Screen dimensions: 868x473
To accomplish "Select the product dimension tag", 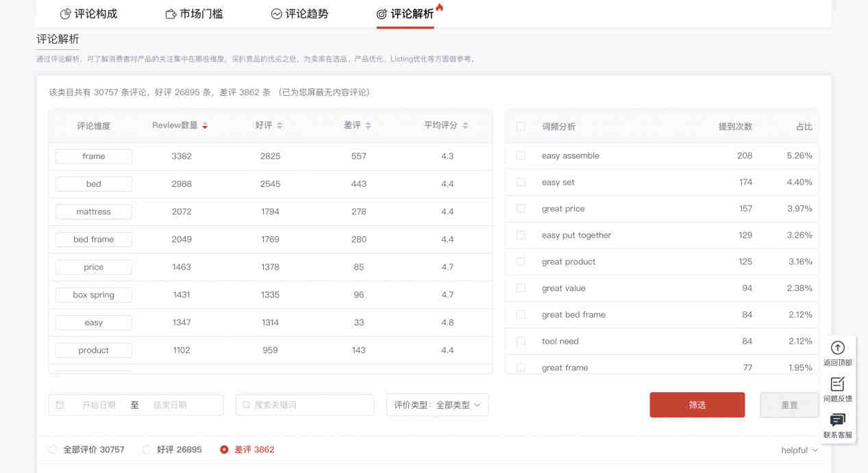I will pos(94,350).
